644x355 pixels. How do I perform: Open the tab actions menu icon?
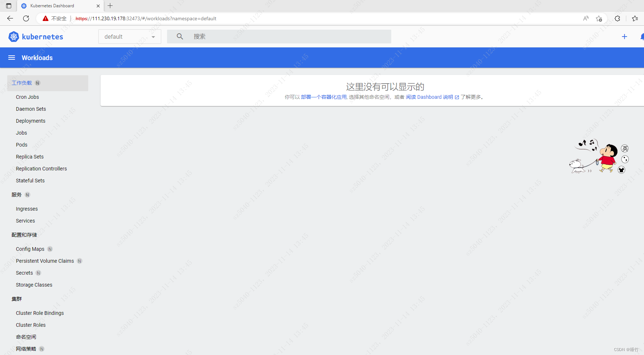coord(9,6)
